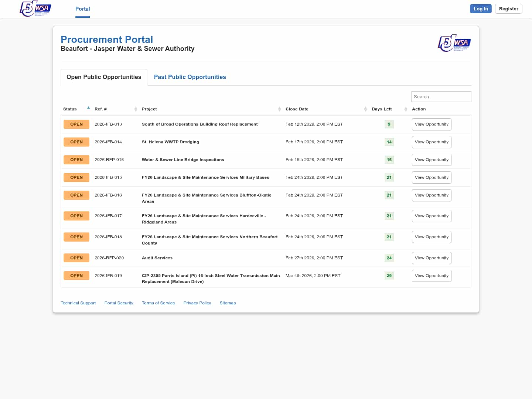This screenshot has width=532, height=399.
Task: Open the Technical Support link
Action: point(78,303)
